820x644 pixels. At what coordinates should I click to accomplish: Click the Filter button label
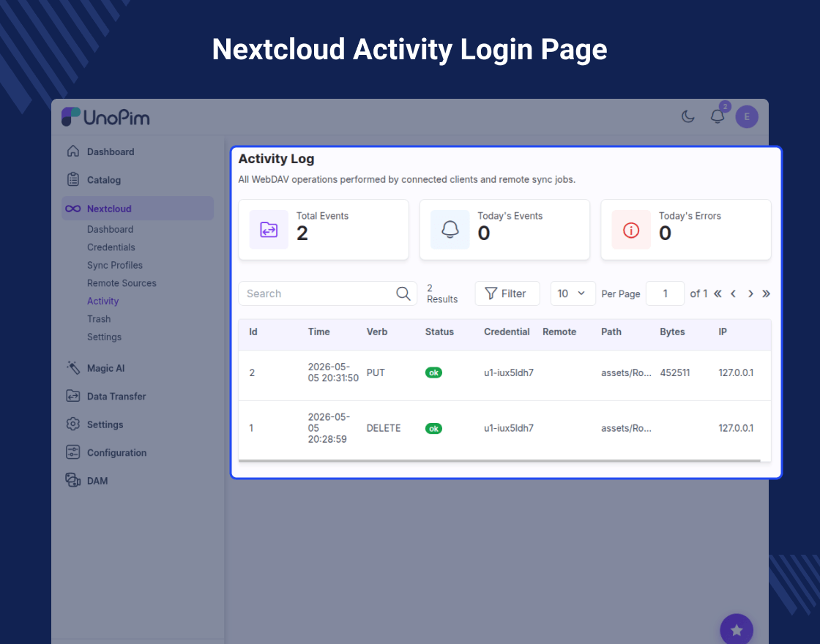tap(513, 293)
